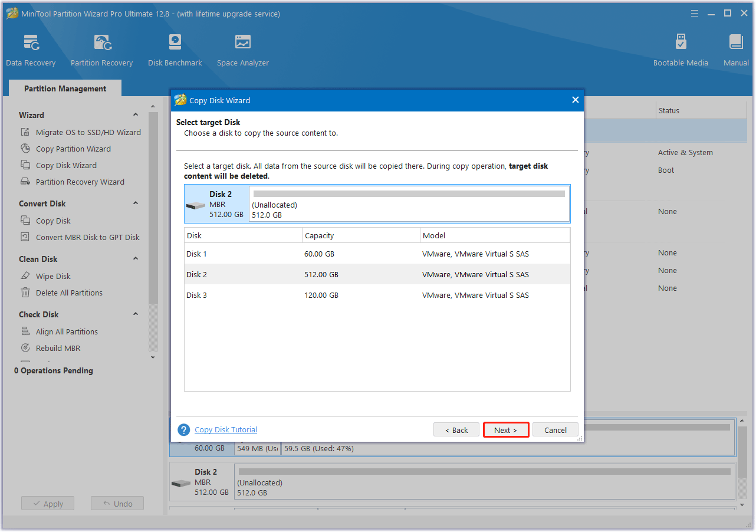
Task: Select Disk 1 row in target list
Action: 377,254
